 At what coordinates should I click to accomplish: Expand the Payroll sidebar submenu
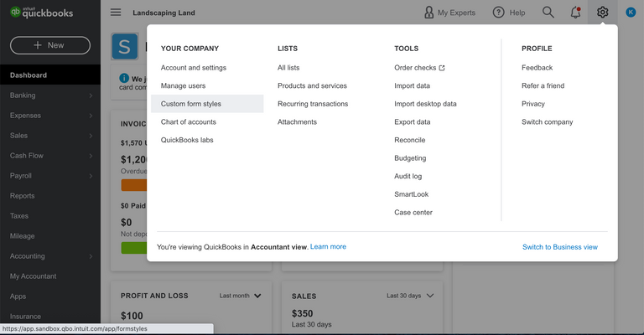(91, 176)
